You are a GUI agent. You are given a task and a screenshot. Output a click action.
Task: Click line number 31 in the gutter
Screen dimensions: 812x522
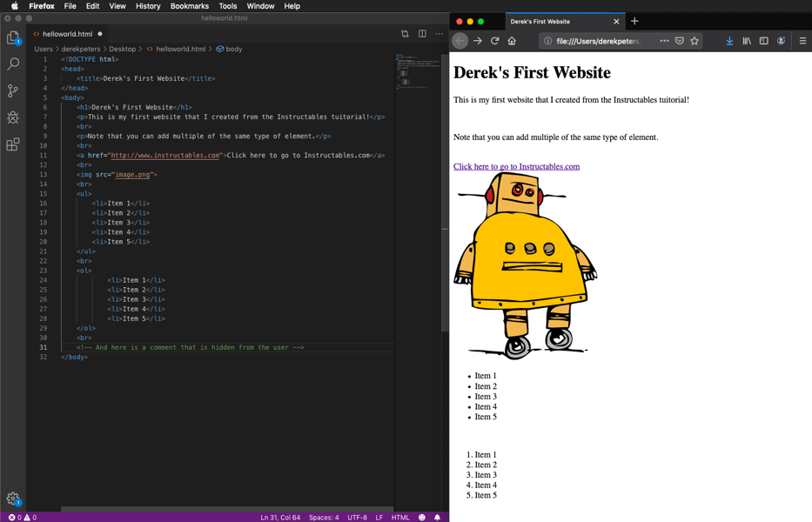[x=43, y=347]
